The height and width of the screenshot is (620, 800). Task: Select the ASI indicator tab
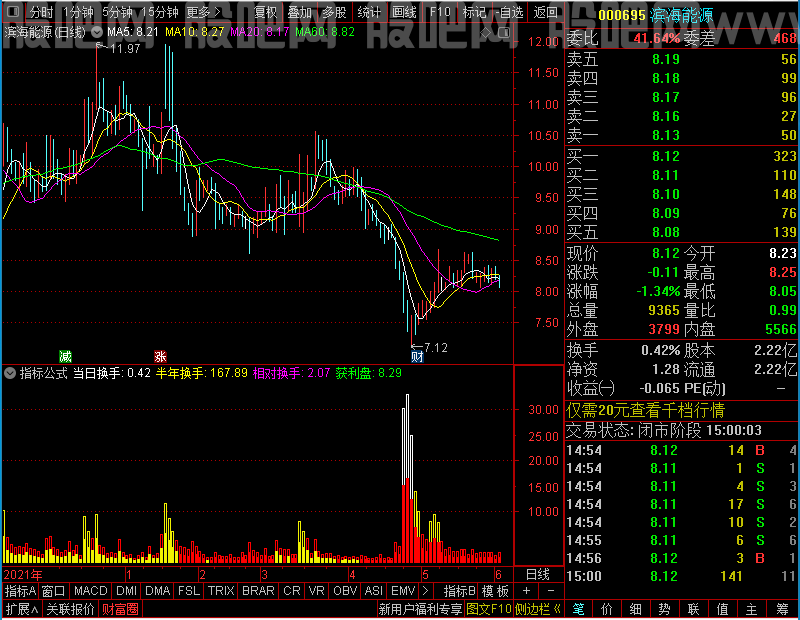(x=373, y=591)
